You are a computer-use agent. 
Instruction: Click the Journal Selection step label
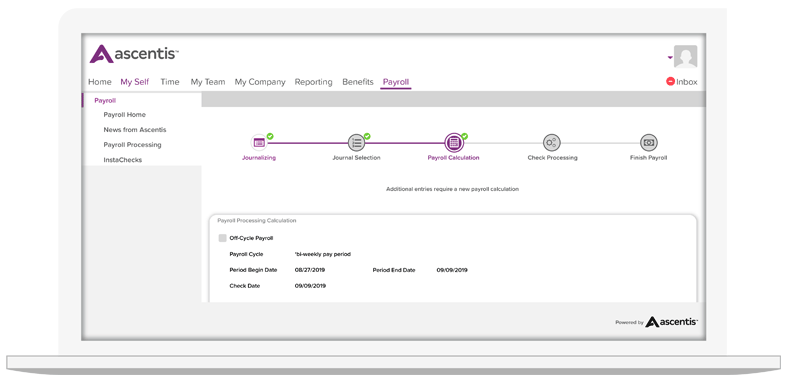click(356, 158)
